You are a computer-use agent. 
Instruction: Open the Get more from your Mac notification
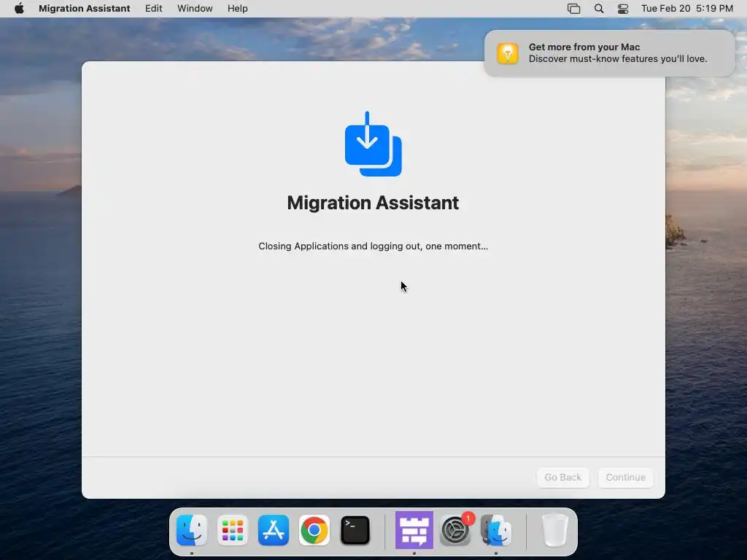click(x=609, y=53)
